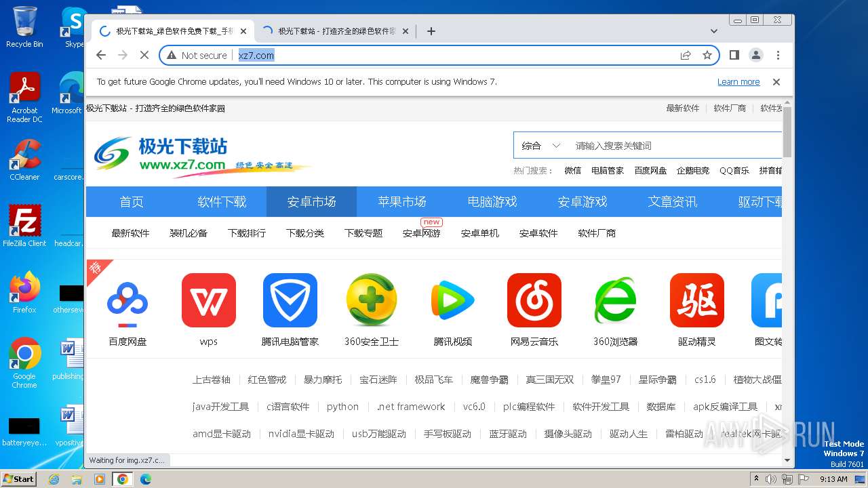Click the Not secure warning icon
This screenshot has height=488, width=868.
[x=172, y=56]
